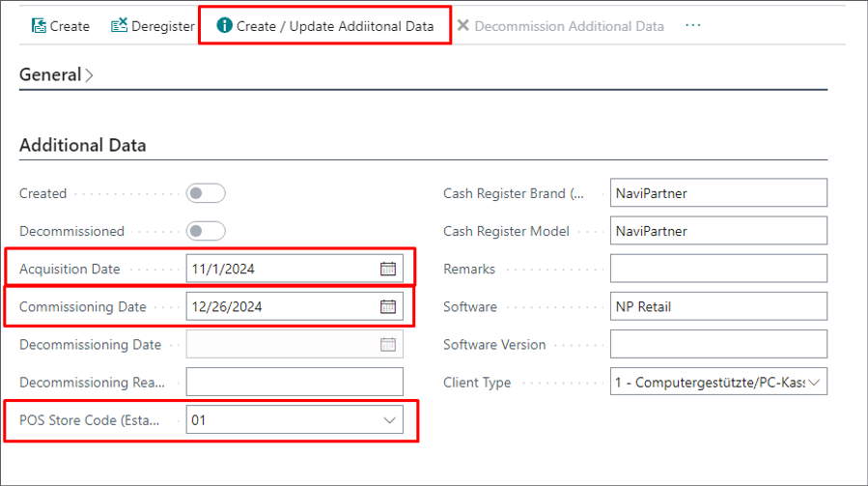Focus the Decommissioning Reason input
Viewport: 868px width, 486px height.
tap(294, 383)
